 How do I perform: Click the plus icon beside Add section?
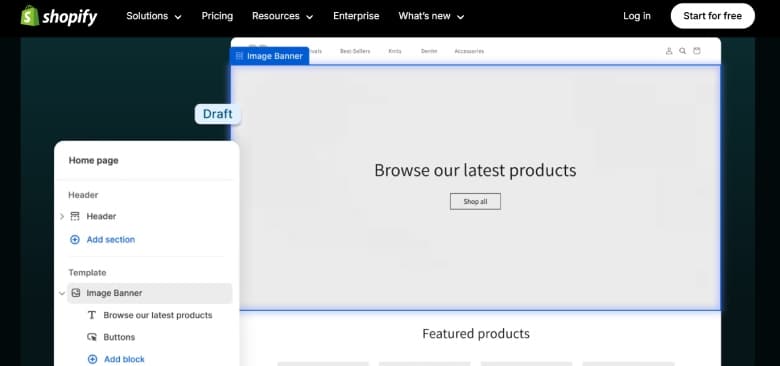[x=75, y=240]
